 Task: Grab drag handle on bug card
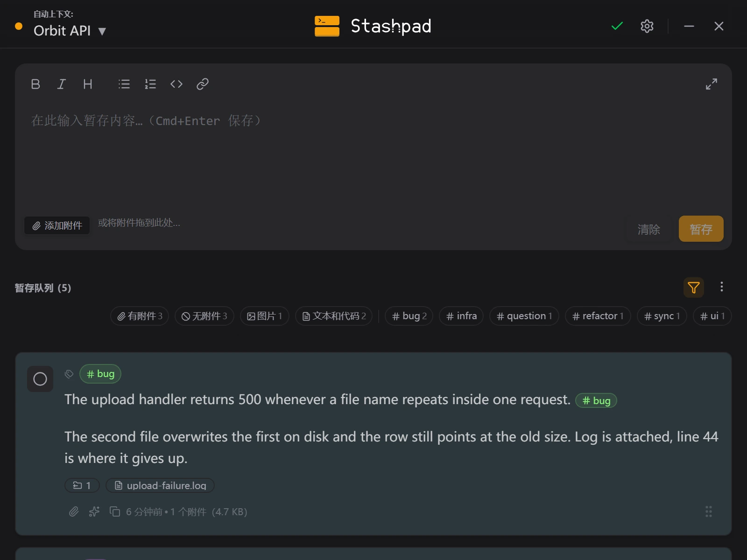(x=709, y=512)
